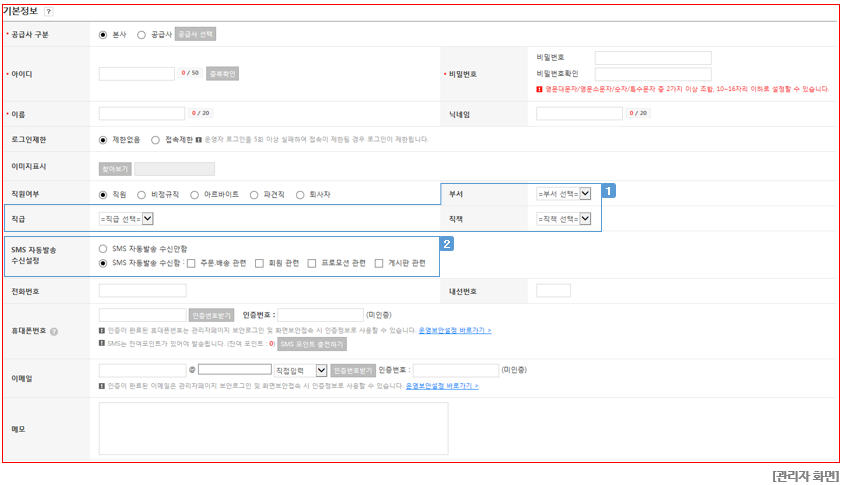Screen dimensions: 844x485
Task: Click the image file path field beside 찾아보기
Action: [174, 169]
